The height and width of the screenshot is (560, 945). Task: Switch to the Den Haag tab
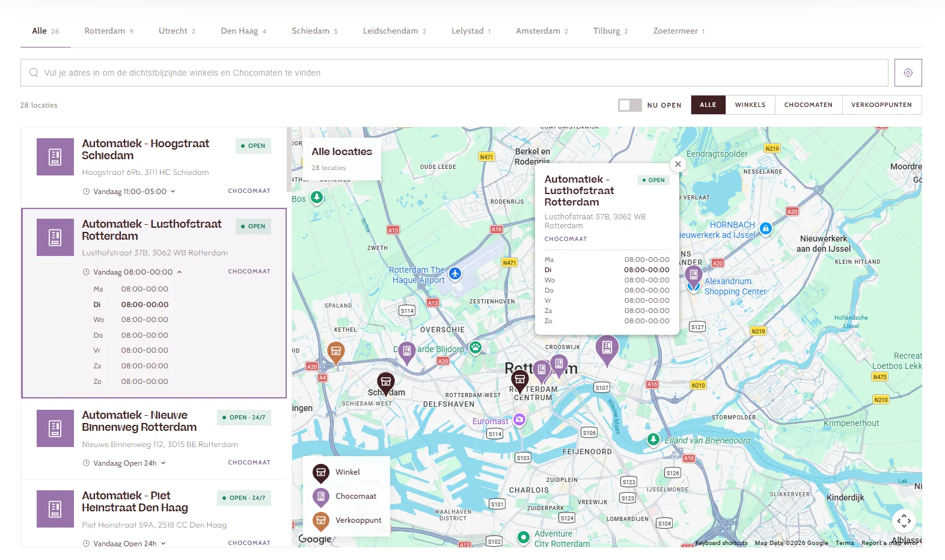243,31
